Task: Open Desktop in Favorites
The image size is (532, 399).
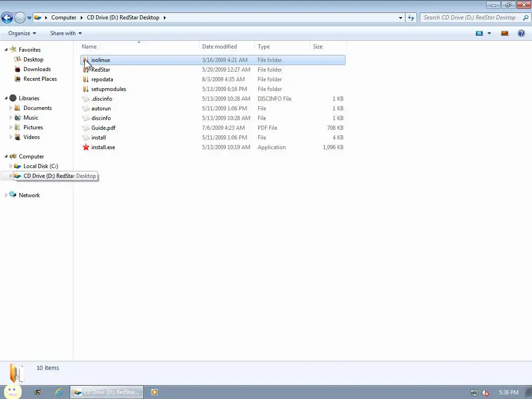Action: point(33,60)
